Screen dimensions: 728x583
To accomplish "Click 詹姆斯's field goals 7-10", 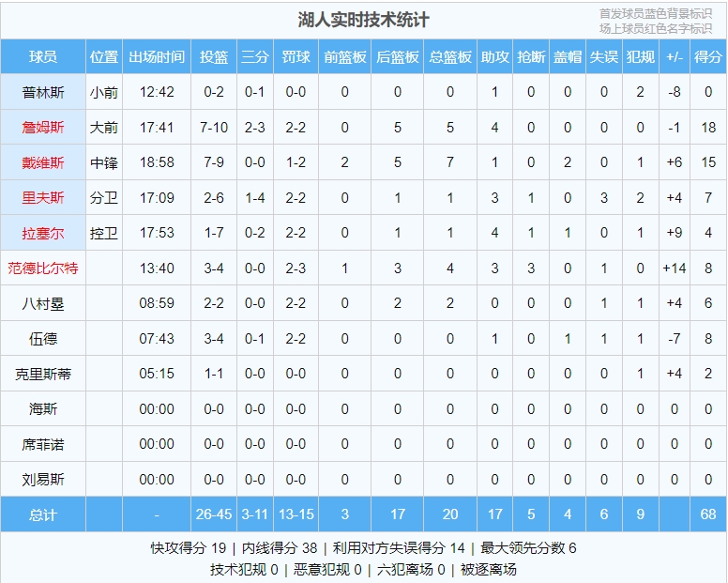I will (x=214, y=128).
